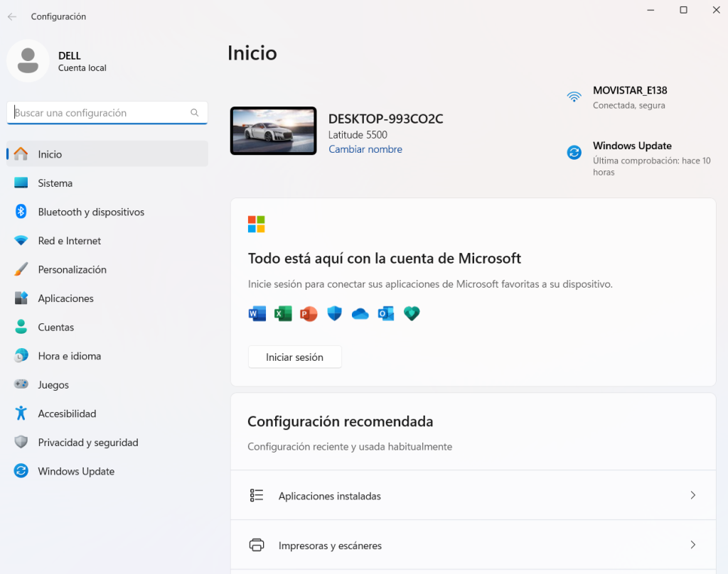The height and width of the screenshot is (574, 728).
Task: Click the DESKTOP-993CO2C device name
Action: click(386, 119)
